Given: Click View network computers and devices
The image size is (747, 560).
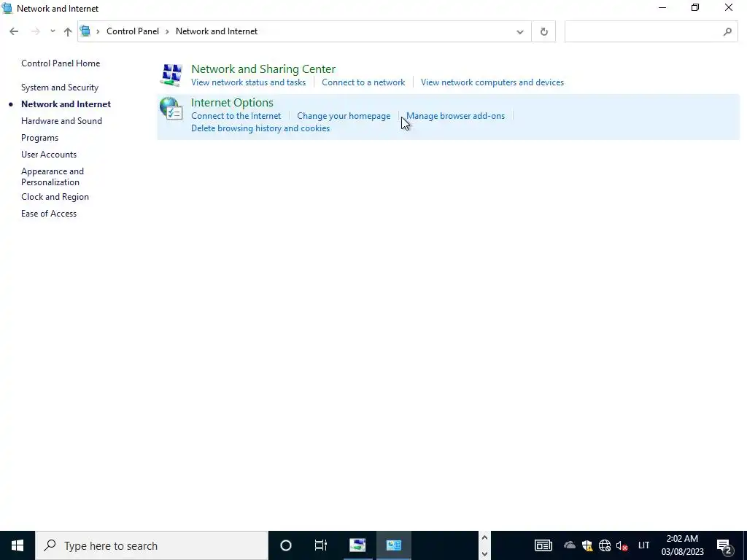Looking at the screenshot, I should pyautogui.click(x=492, y=82).
